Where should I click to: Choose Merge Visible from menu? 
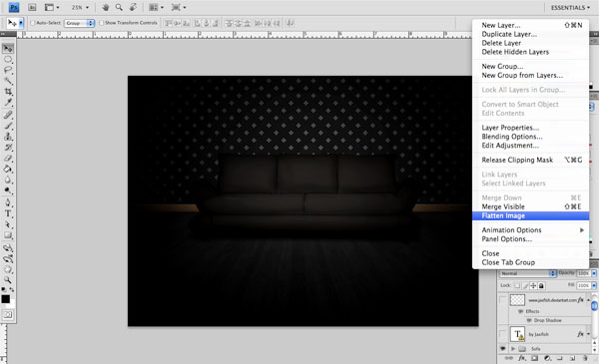click(x=530, y=206)
